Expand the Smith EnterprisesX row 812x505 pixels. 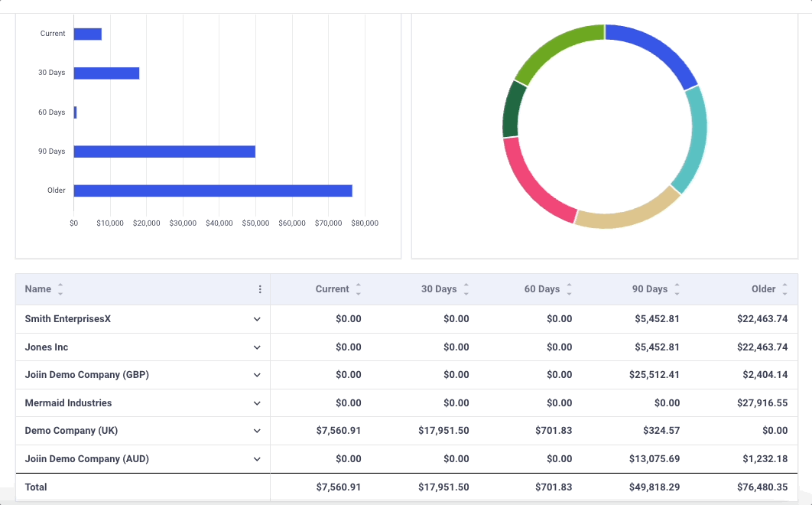[x=257, y=319]
